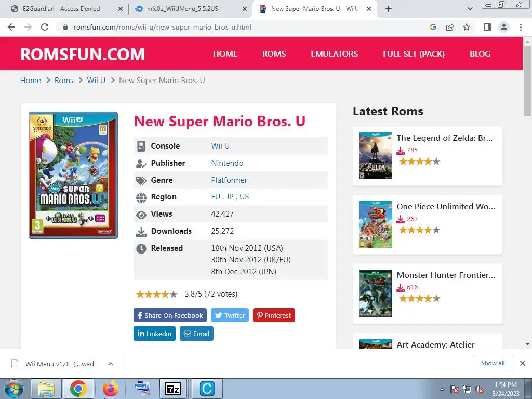Click Show all downloads button
The image size is (532, 399).
[493, 363]
